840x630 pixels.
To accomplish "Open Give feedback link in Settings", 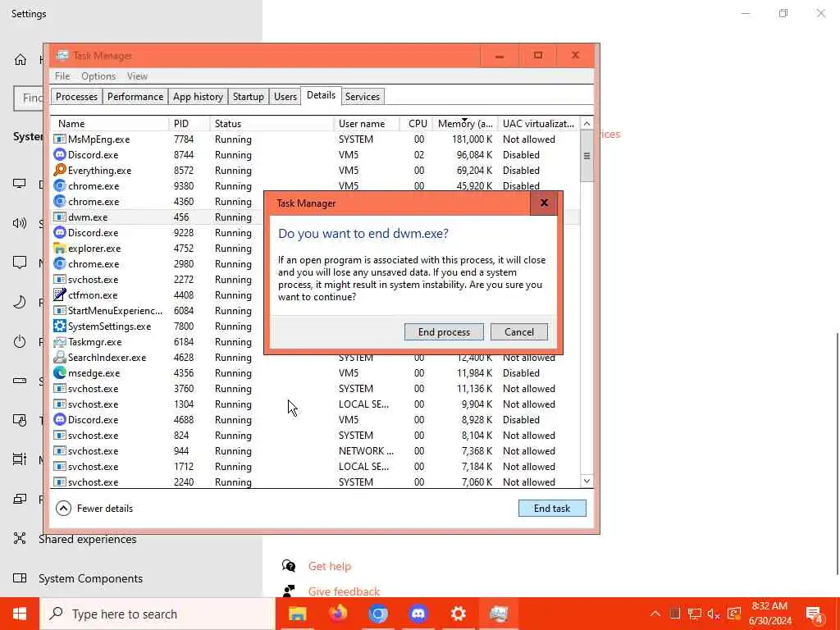I will click(x=344, y=591).
